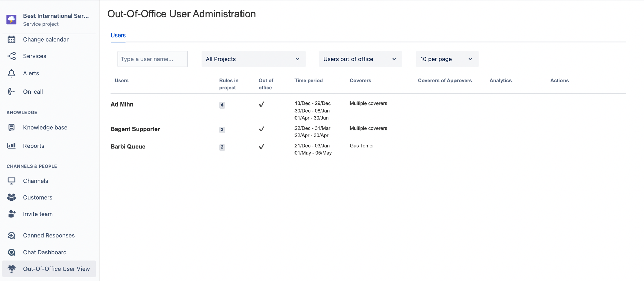Screen dimensions: 644x281
Task: Click Bagent Supporter's out of office checkmark
Action: [x=262, y=129]
